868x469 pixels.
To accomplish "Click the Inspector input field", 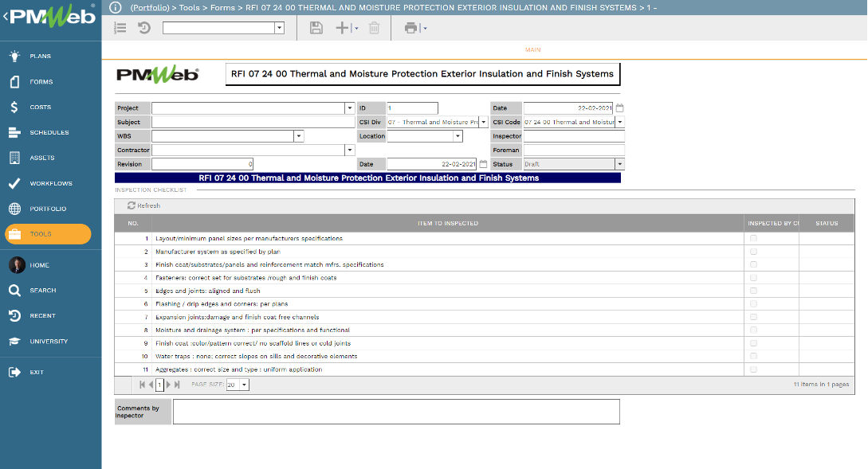I will point(574,135).
